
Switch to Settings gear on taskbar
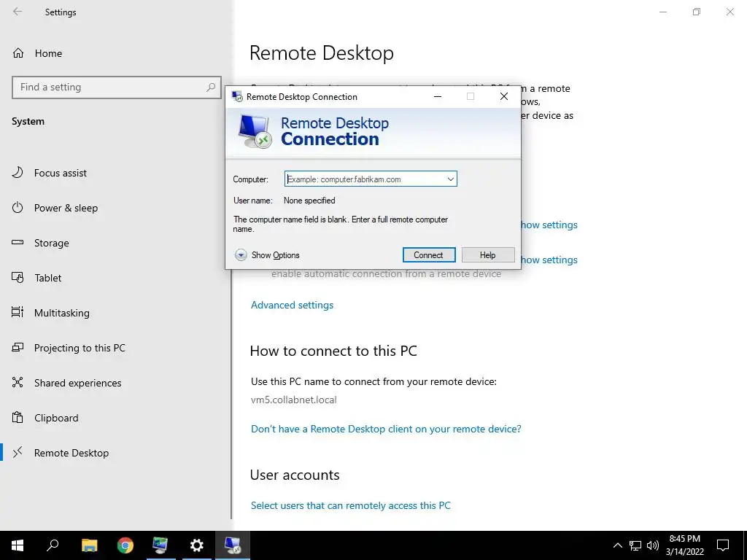coord(196,545)
